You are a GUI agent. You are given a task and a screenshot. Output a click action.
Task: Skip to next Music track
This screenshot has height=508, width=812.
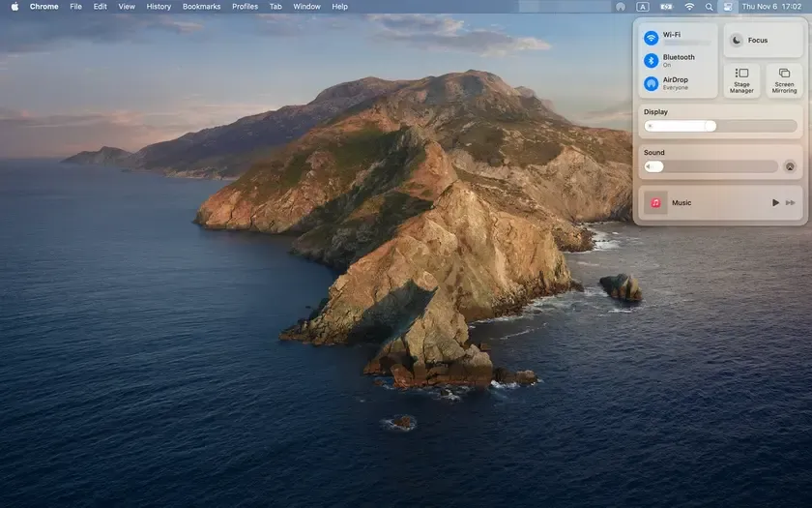(x=791, y=202)
